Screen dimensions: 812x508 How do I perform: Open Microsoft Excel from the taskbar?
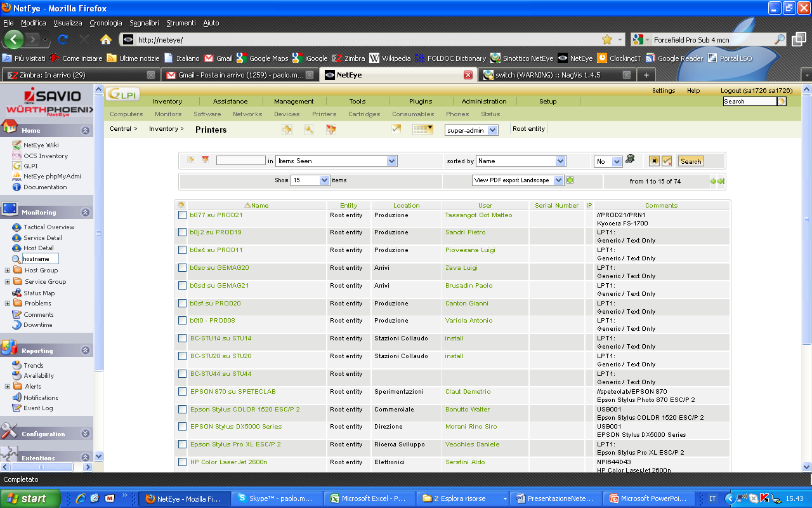tap(369, 498)
